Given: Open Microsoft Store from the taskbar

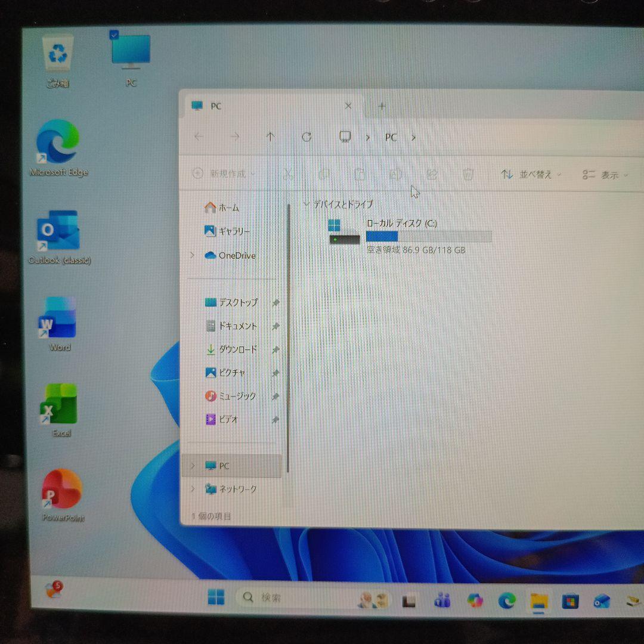Looking at the screenshot, I should [x=570, y=601].
